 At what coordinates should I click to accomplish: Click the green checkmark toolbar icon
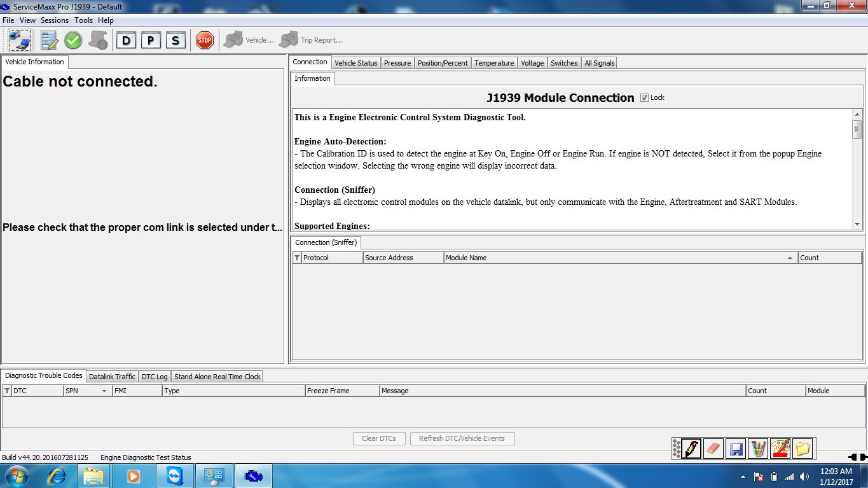pos(73,40)
